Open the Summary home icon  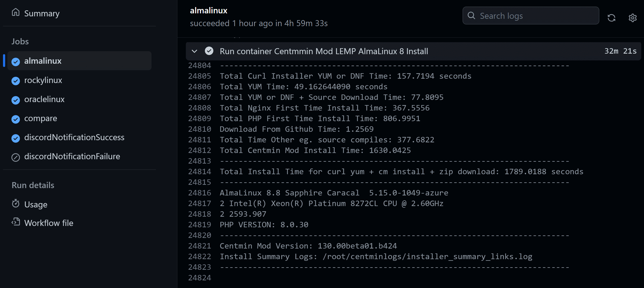coord(16,12)
